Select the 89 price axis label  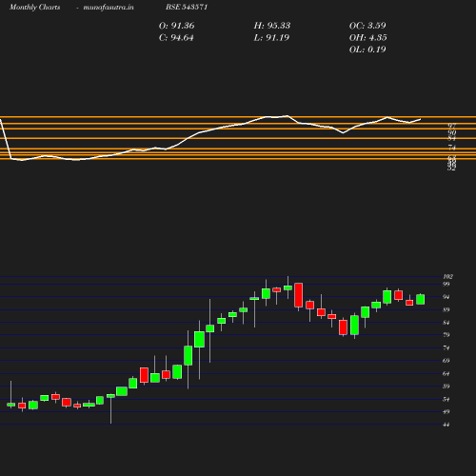pyautogui.click(x=446, y=309)
